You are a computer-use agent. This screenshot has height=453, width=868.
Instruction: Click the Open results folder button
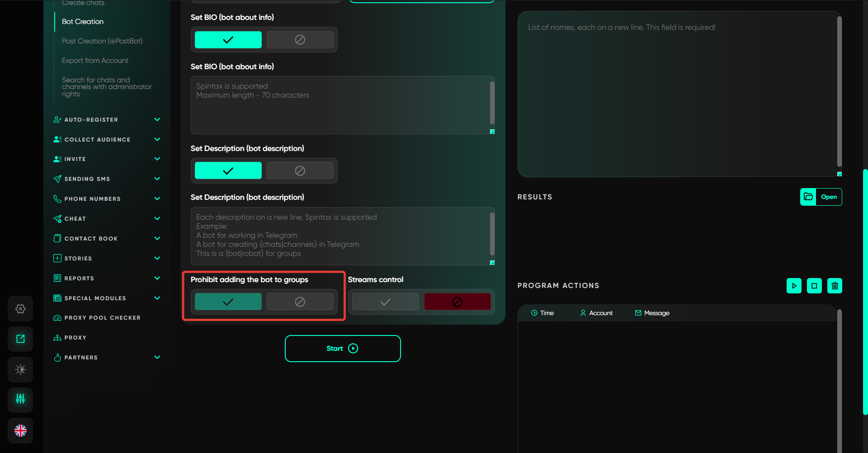(x=821, y=197)
